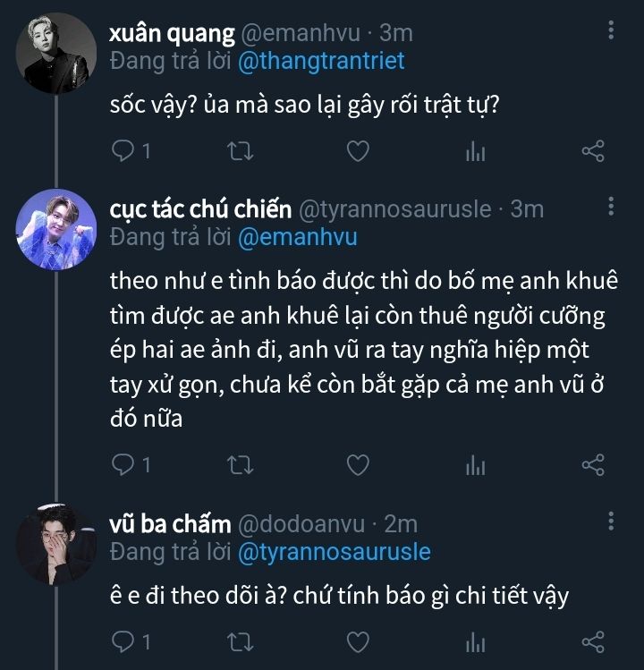
Task: Retweet xuân quang's tweet
Action: (x=241, y=151)
